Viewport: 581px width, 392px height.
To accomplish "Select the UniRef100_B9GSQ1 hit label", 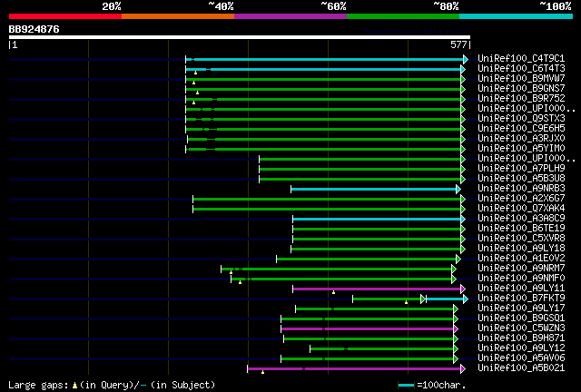I will coord(521,318).
